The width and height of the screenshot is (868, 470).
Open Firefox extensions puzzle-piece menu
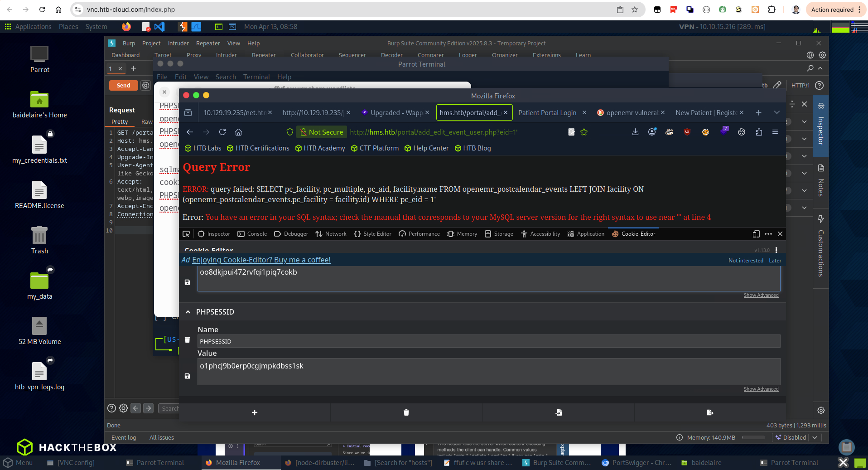(x=759, y=132)
